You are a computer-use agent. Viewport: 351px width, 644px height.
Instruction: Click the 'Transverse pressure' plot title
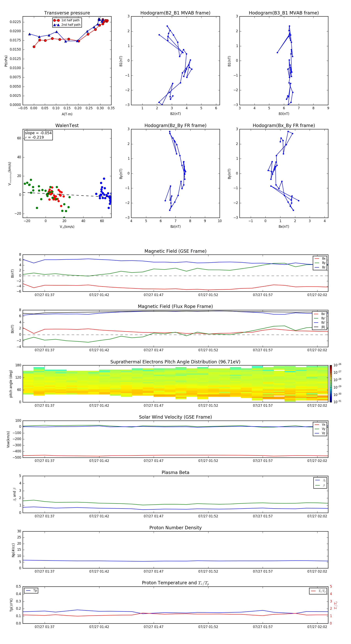click(x=67, y=13)
